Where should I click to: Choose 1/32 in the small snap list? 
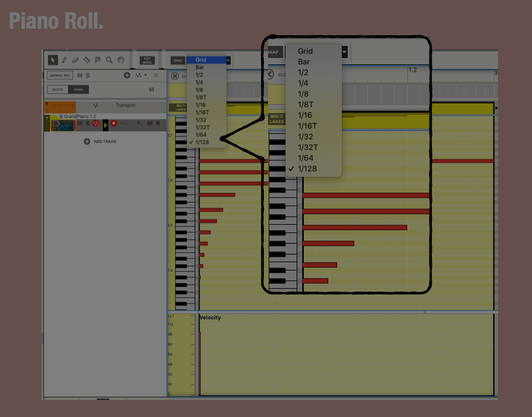207,119
